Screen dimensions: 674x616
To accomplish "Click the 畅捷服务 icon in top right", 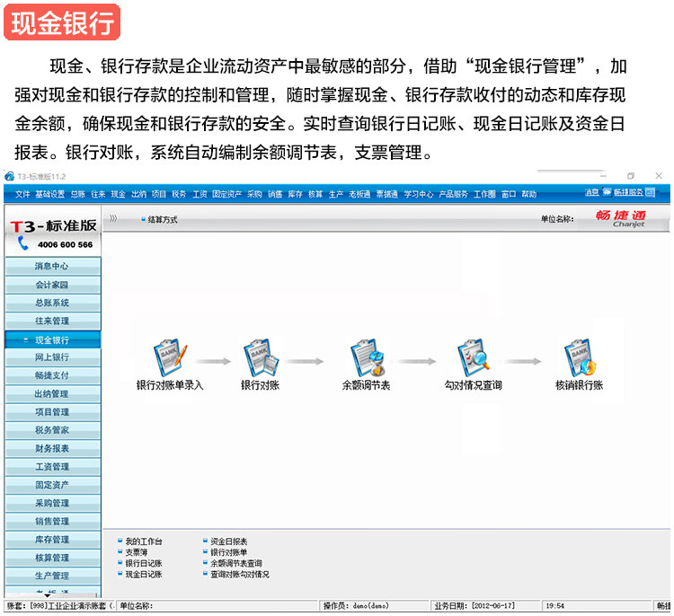I will tap(607, 192).
